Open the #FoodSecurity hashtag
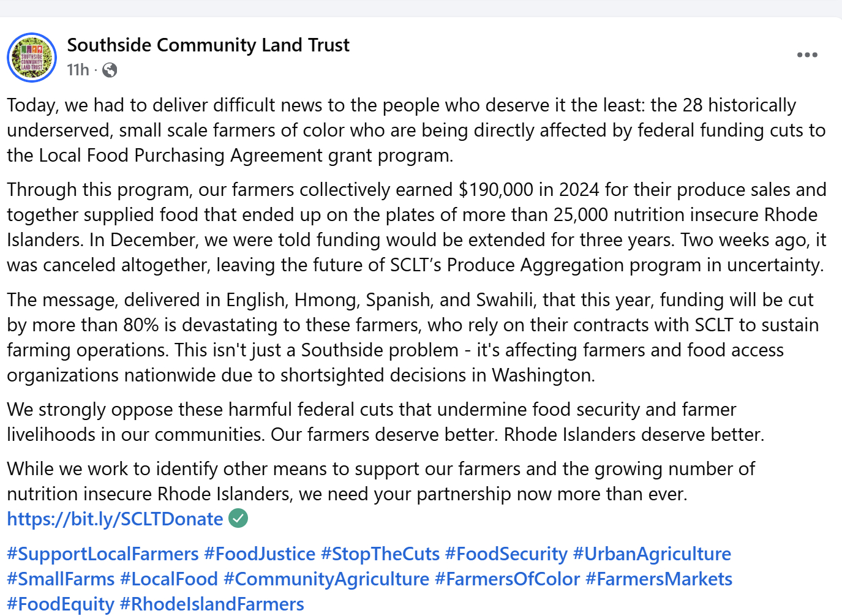This screenshot has width=842, height=616. pos(506,554)
